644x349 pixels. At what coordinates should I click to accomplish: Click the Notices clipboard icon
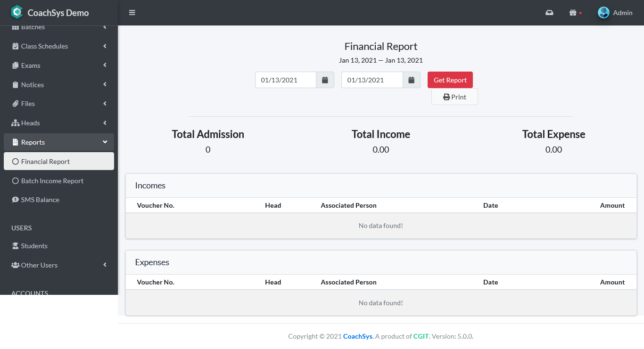coord(14,84)
